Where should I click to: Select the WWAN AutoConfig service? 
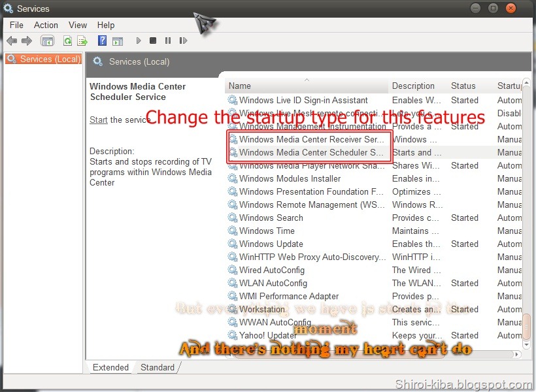tap(375, 322)
